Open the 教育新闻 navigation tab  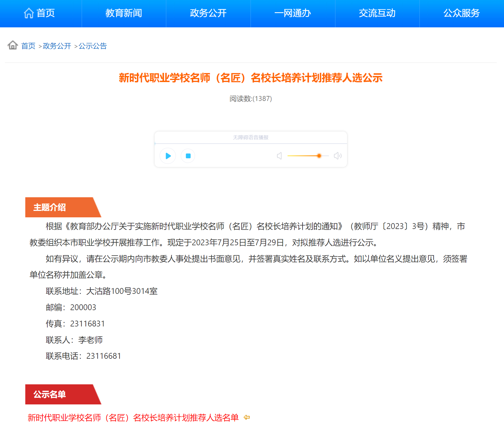124,13
